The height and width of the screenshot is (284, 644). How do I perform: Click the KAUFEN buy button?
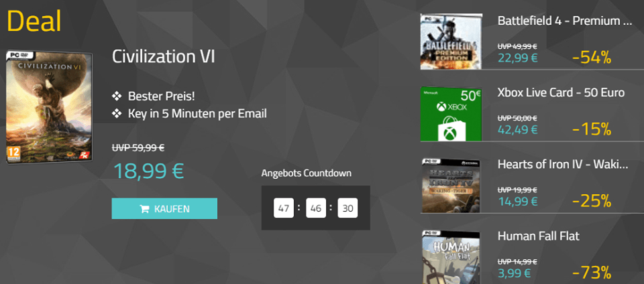point(164,208)
